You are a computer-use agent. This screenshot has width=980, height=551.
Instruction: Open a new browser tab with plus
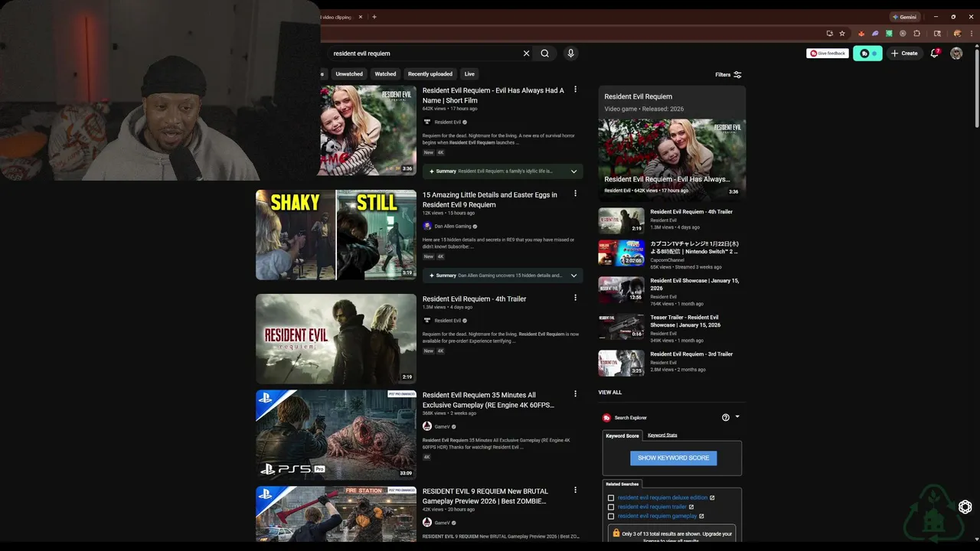coord(374,17)
